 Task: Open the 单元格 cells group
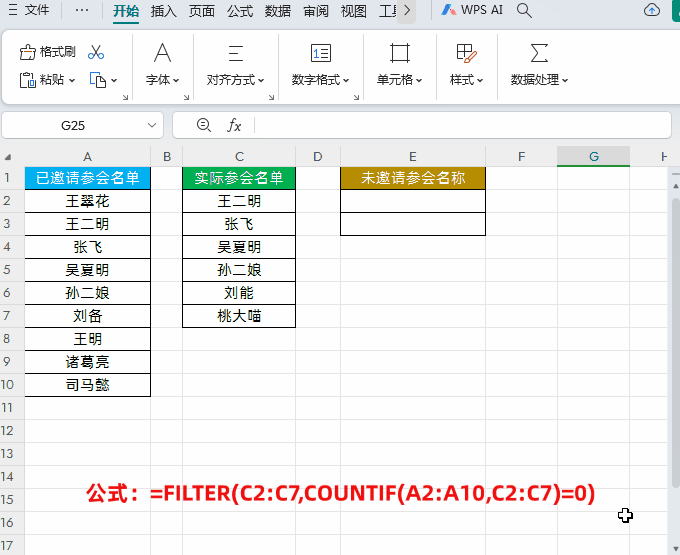[399, 64]
